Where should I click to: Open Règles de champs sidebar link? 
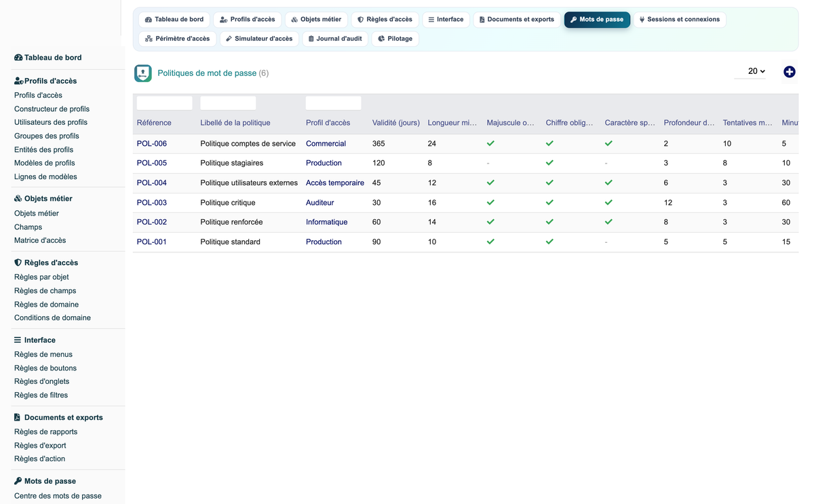[45, 291]
